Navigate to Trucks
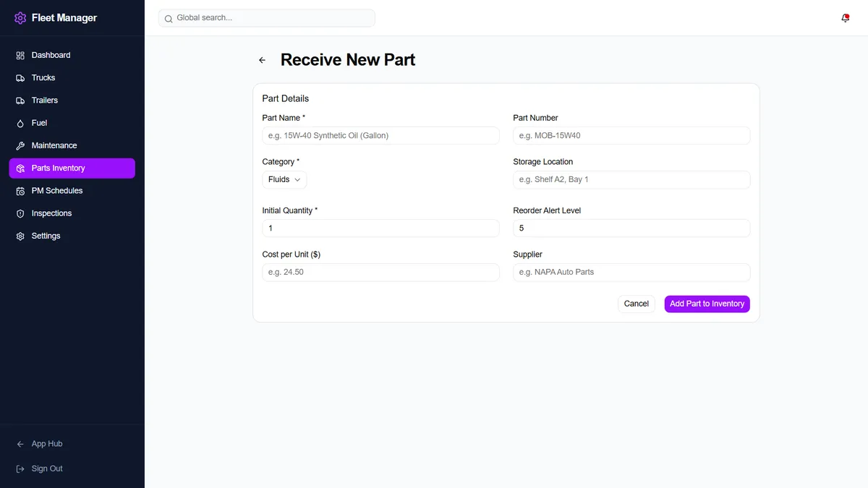The height and width of the screenshot is (488, 868). (x=72, y=77)
